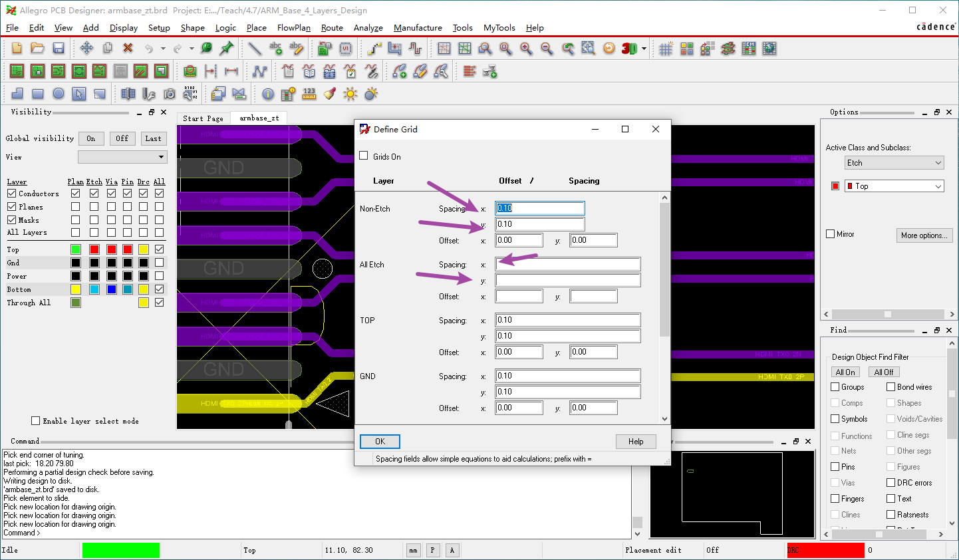Select the rectangle shape add icon
This screenshot has width=959, height=560.
point(38,94)
